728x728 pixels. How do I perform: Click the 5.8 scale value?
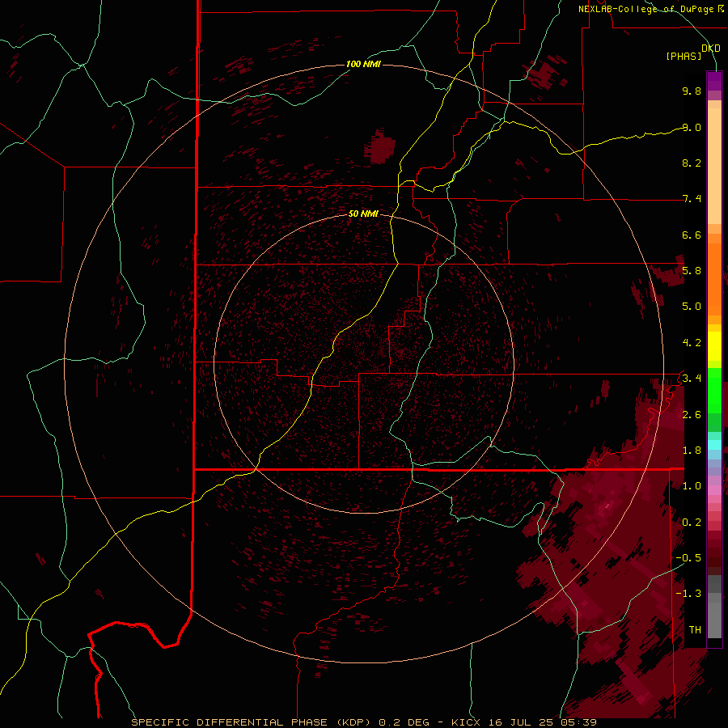(692, 271)
